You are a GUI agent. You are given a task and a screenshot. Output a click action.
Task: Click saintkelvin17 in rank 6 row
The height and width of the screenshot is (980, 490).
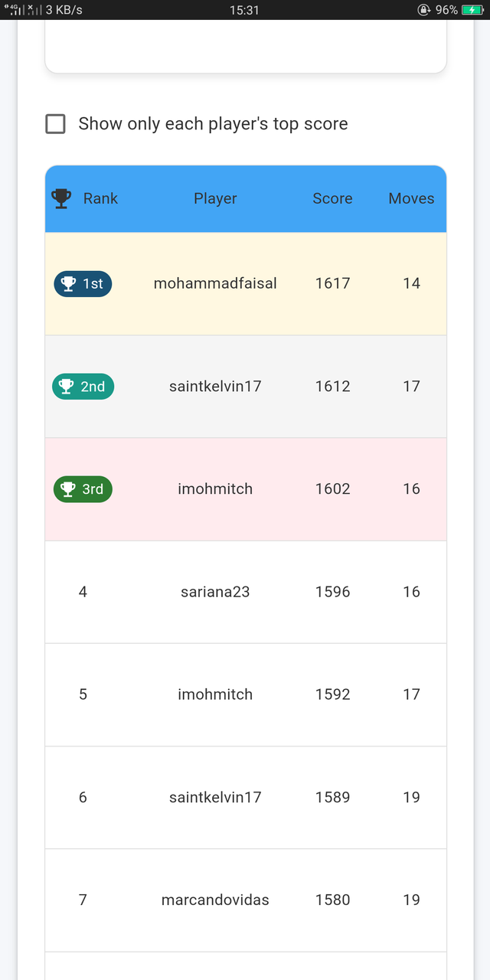215,798
